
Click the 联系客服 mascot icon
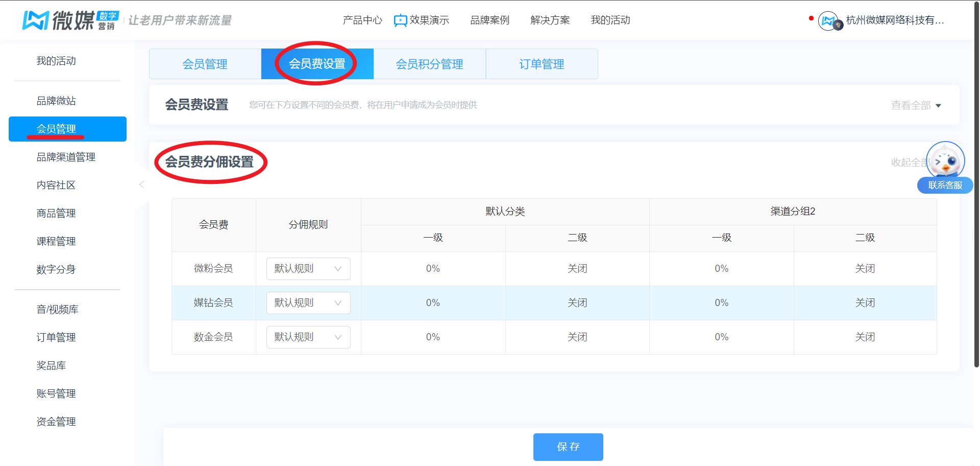(x=945, y=160)
